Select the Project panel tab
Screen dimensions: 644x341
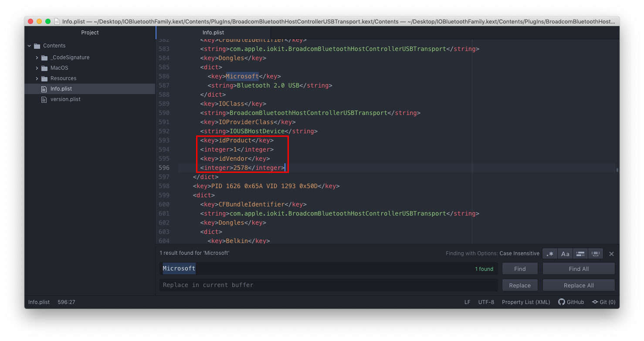(90, 33)
